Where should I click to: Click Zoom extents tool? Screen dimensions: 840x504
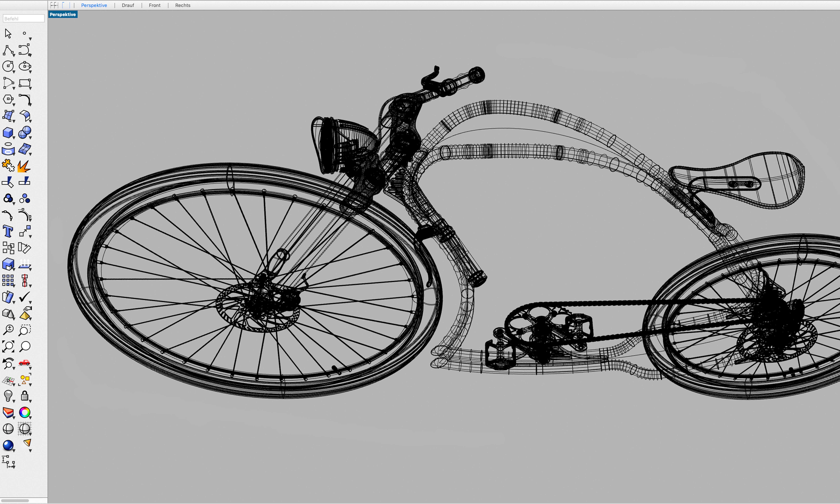8,346
